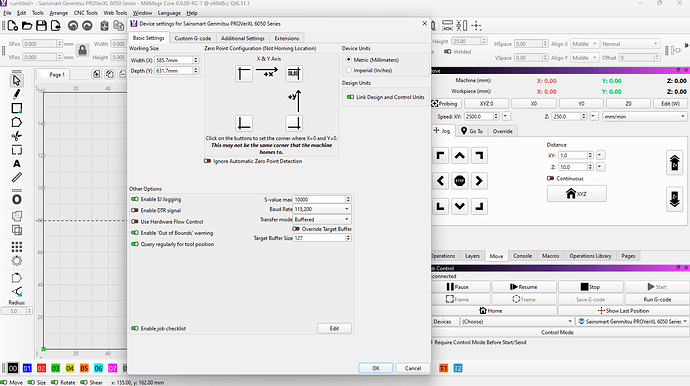Set zero point to bottom-left corner

244,123
